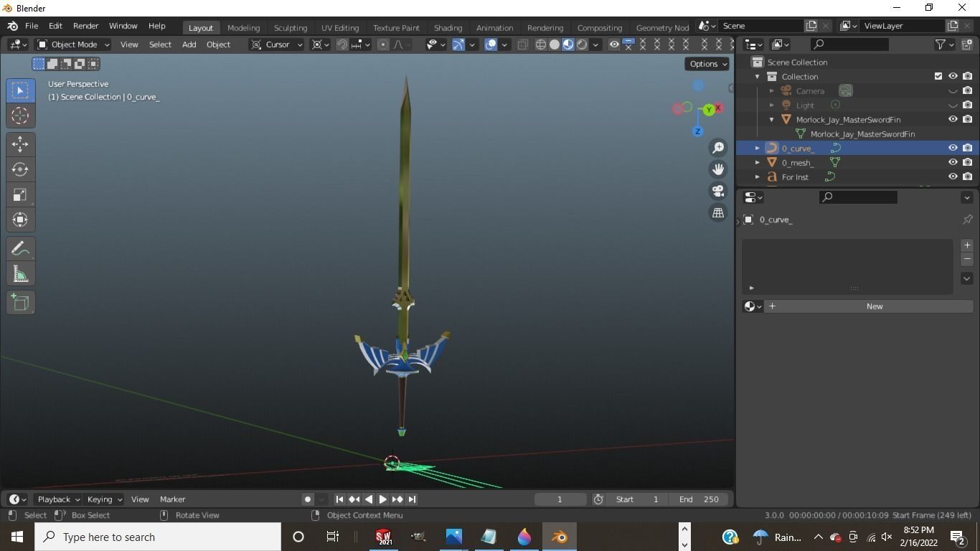Activate the 3D Cursor tool
The height and width of the screenshot is (551, 980).
tap(20, 116)
